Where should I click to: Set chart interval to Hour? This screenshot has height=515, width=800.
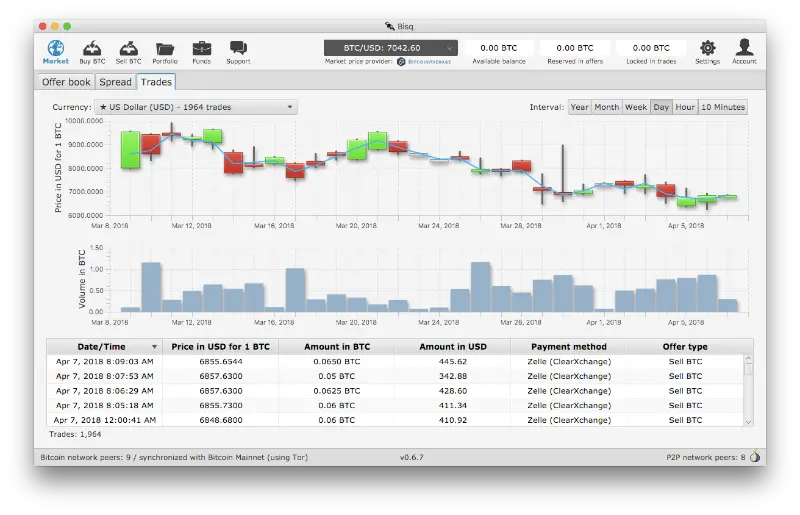(x=685, y=107)
